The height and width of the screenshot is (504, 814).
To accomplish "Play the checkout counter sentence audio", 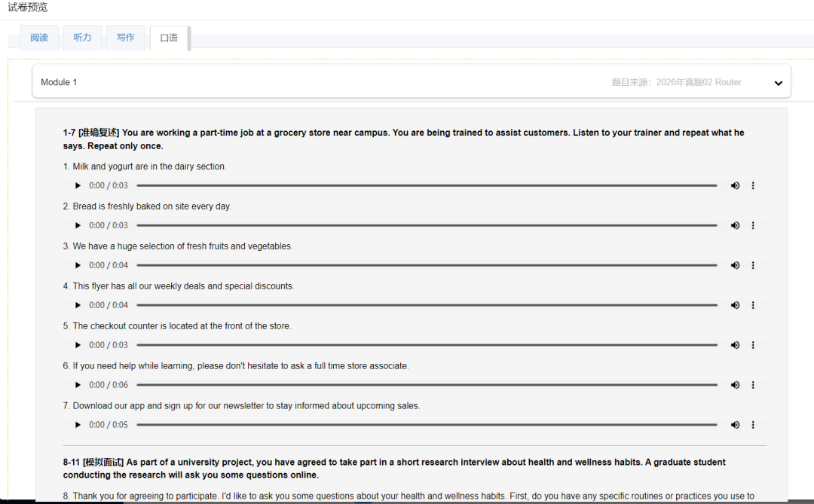I will [x=78, y=345].
